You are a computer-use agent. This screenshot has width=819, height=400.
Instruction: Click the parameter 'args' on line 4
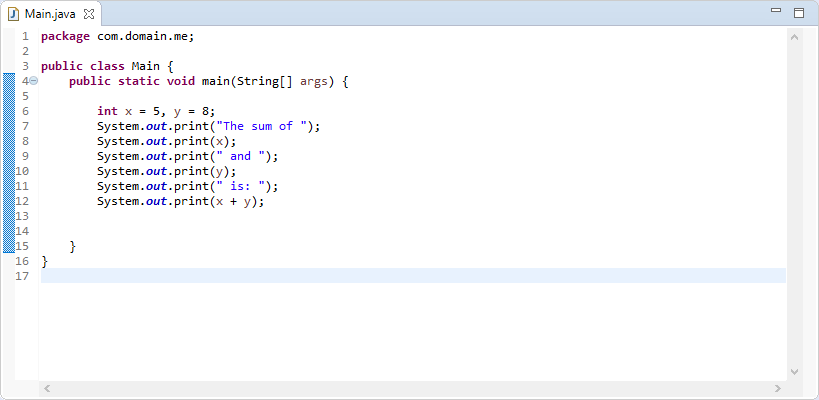pyautogui.click(x=313, y=82)
